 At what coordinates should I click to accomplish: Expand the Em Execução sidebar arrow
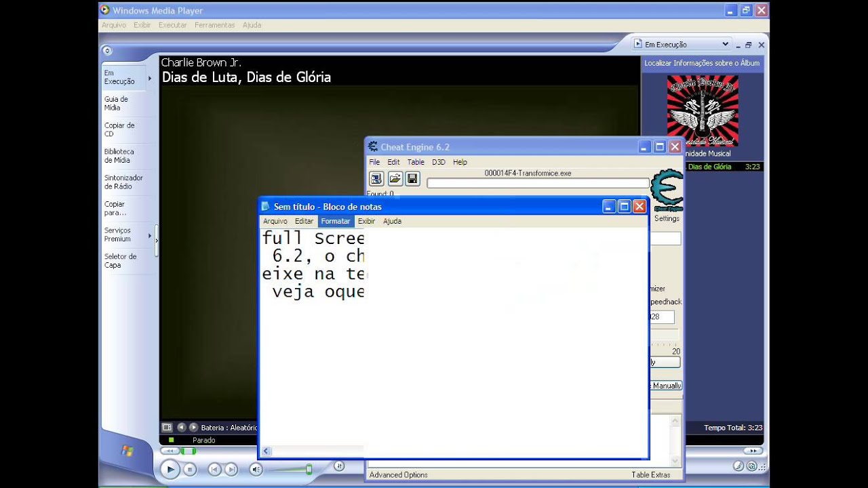[x=150, y=78]
